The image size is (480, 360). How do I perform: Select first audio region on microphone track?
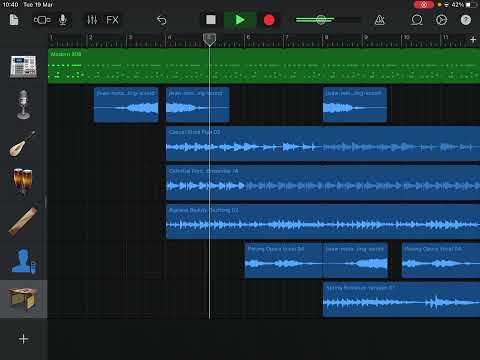pyautogui.click(x=126, y=105)
